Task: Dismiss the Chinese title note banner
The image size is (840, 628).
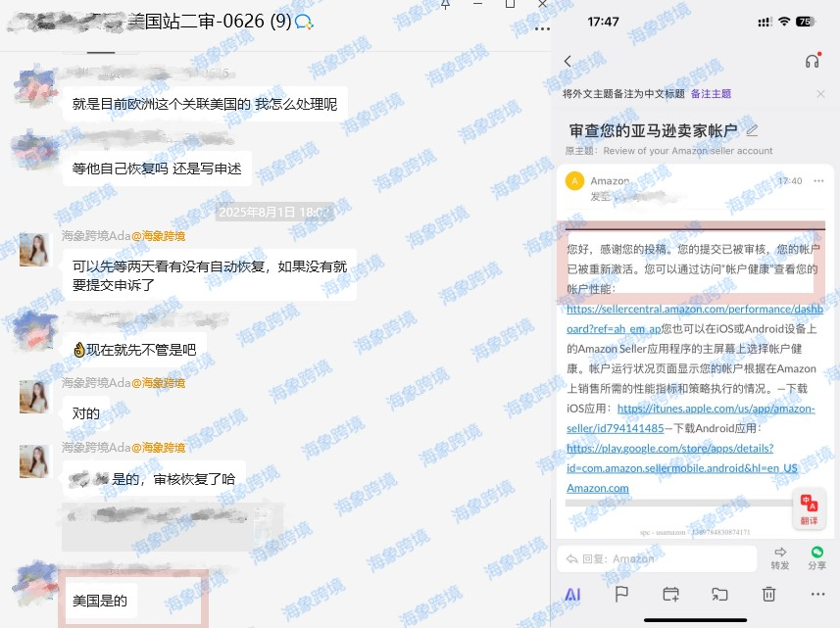Action: [x=820, y=94]
